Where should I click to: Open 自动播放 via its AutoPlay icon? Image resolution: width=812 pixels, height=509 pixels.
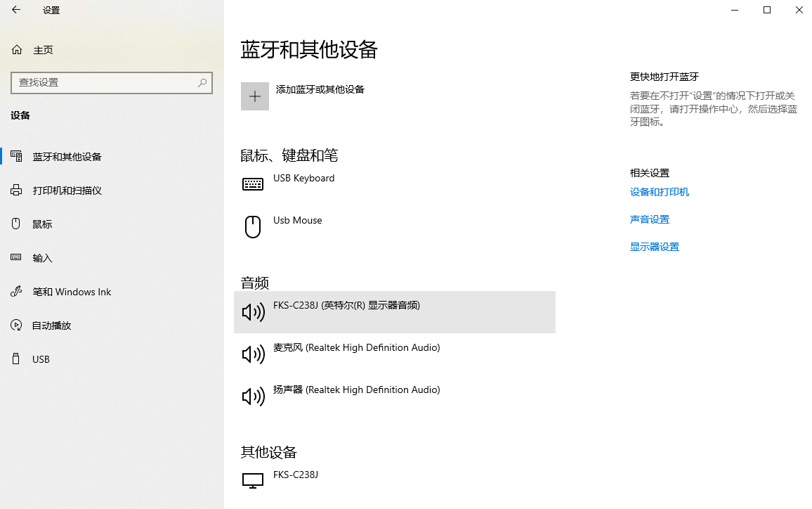click(15, 325)
